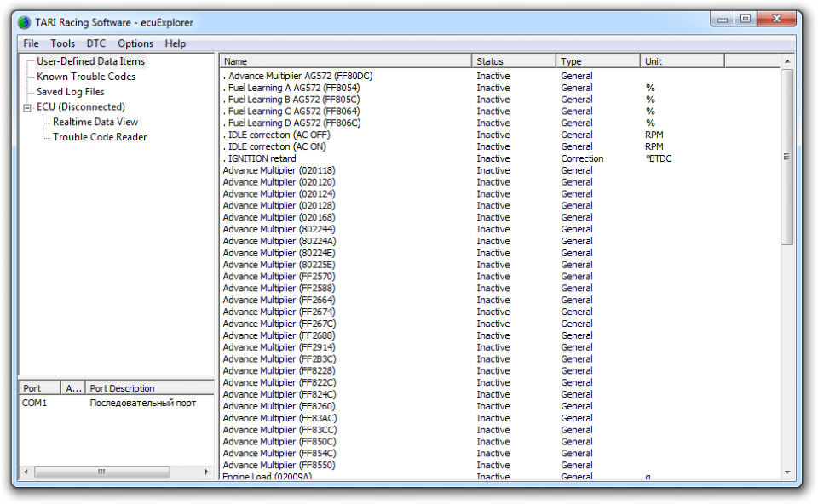Select Advance Multiplier (020128) row
This screenshot has width=818, height=504.
[x=500, y=205]
